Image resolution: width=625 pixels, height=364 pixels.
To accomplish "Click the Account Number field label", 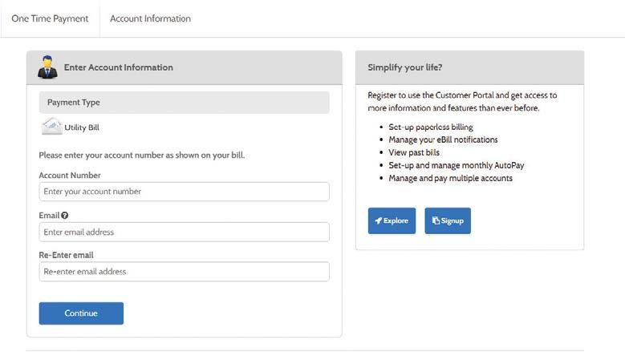I will 70,175.
